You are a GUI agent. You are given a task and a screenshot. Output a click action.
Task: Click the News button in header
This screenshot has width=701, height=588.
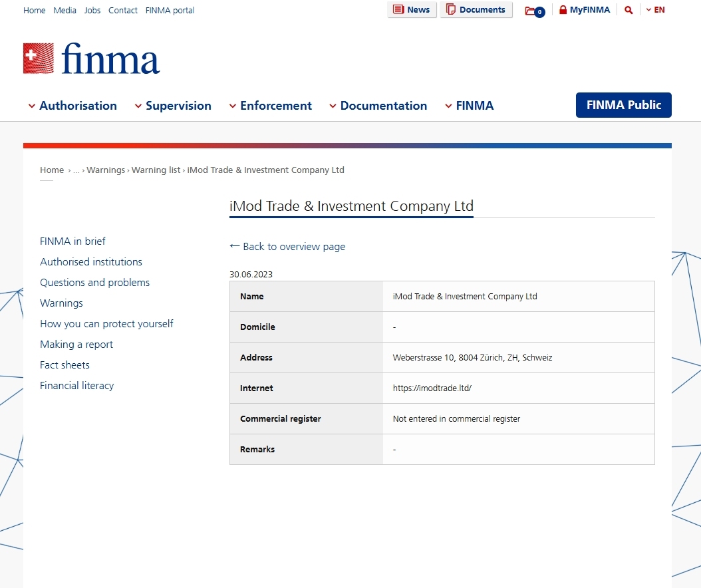tap(412, 10)
